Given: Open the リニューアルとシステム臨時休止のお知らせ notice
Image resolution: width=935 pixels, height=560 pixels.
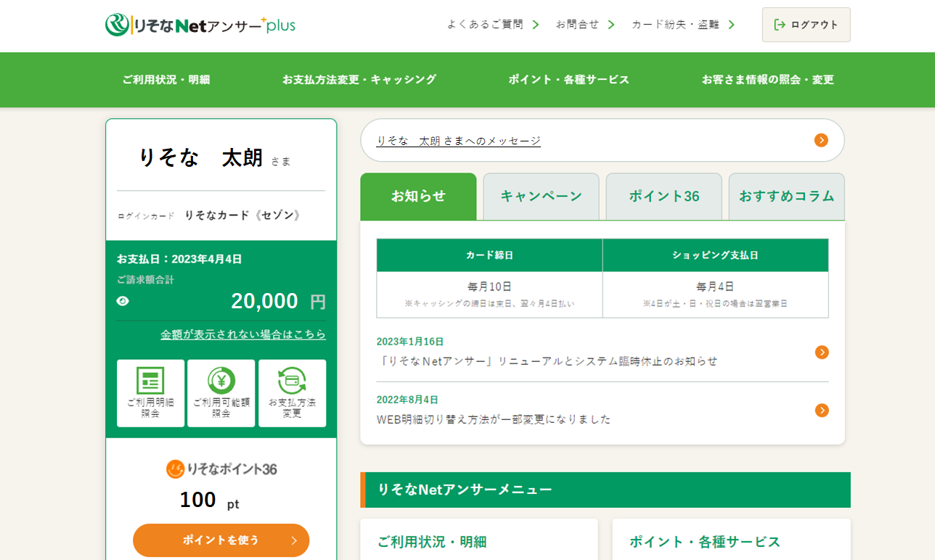Looking at the screenshot, I should (x=547, y=361).
